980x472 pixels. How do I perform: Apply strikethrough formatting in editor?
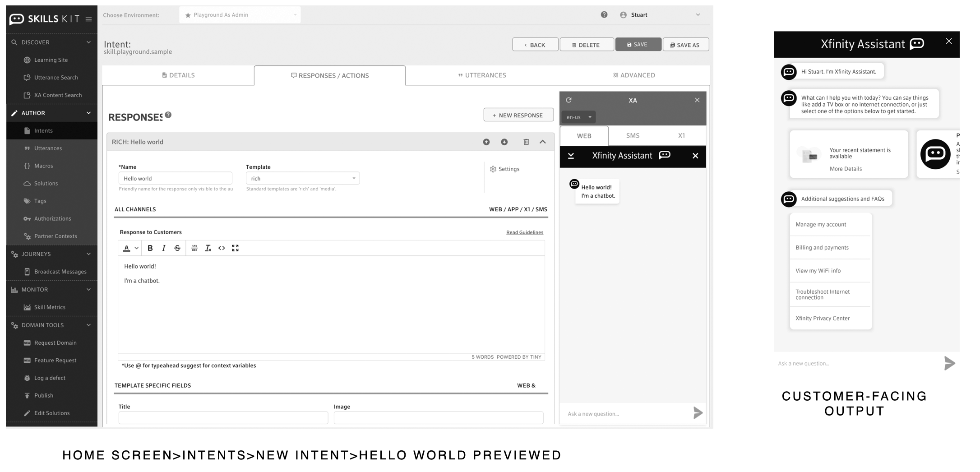pos(177,248)
